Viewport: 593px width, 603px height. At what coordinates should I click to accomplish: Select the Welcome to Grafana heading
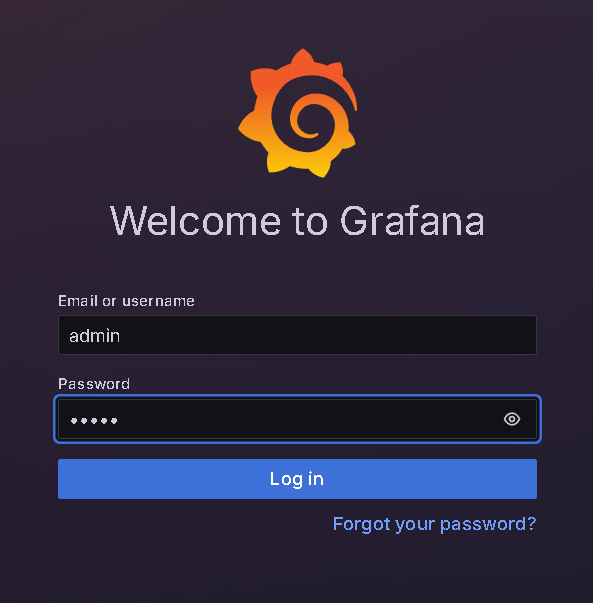[297, 221]
